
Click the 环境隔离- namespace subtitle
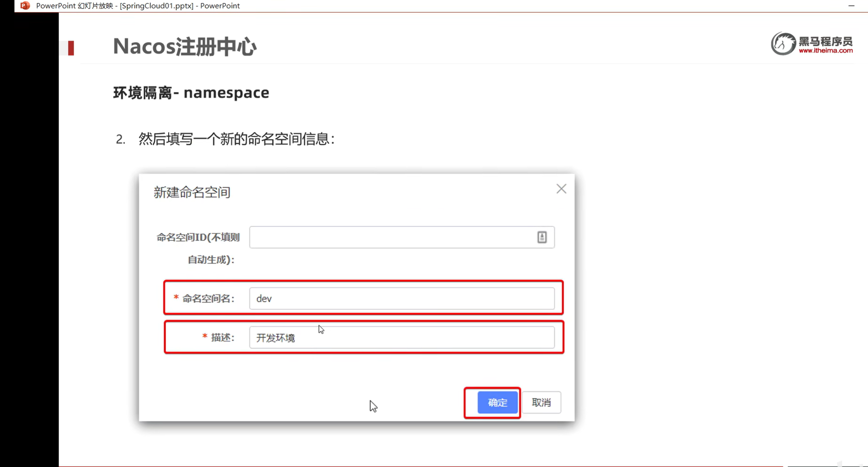coord(191,93)
